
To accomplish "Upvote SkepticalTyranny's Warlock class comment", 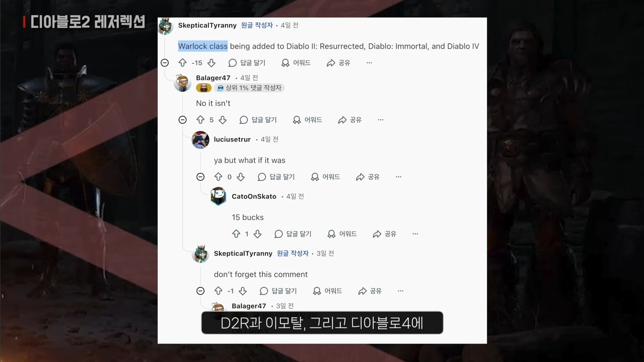I will click(182, 63).
